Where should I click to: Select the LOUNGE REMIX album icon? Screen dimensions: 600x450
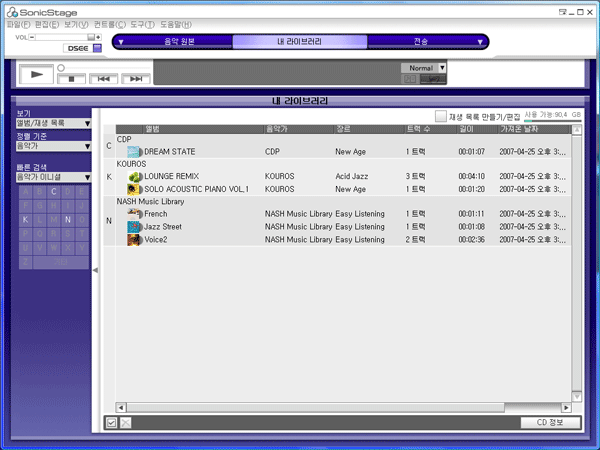[135, 176]
